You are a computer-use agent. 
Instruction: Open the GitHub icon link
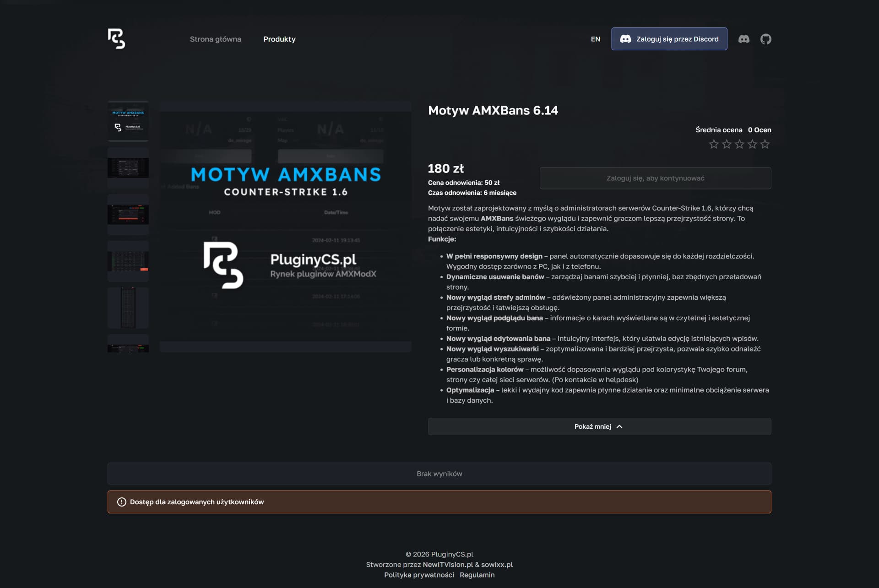click(x=766, y=39)
